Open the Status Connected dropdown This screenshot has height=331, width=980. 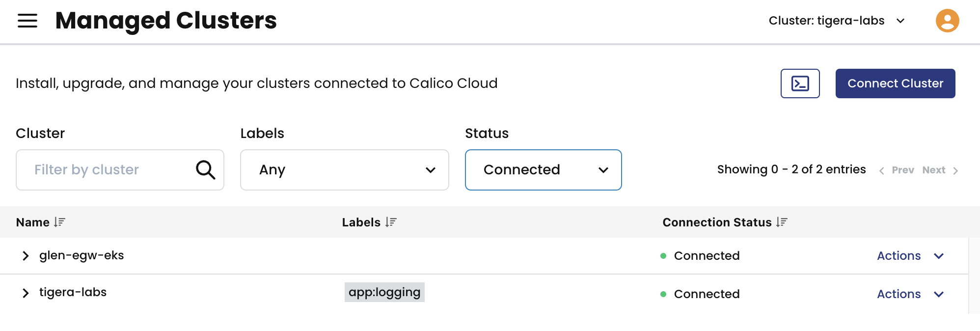(x=543, y=170)
